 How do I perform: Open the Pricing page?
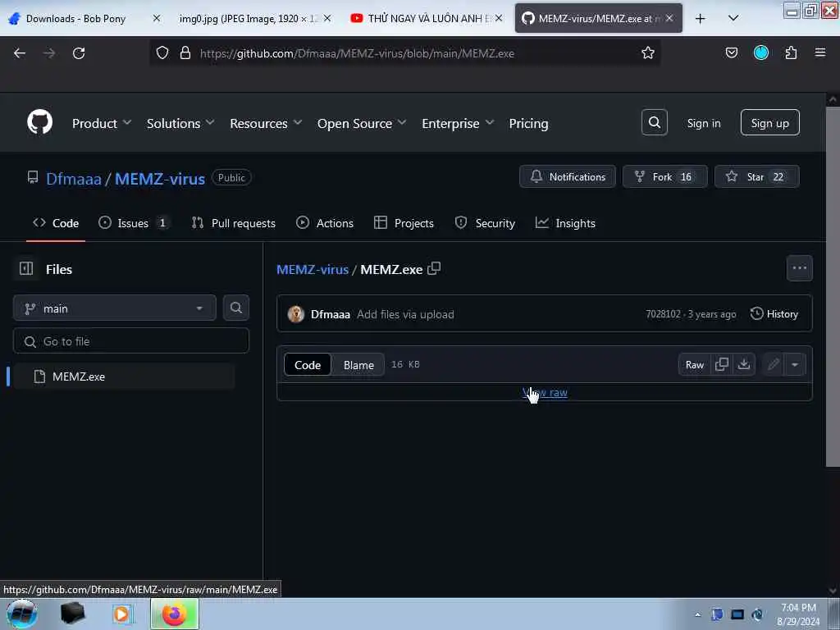click(528, 123)
